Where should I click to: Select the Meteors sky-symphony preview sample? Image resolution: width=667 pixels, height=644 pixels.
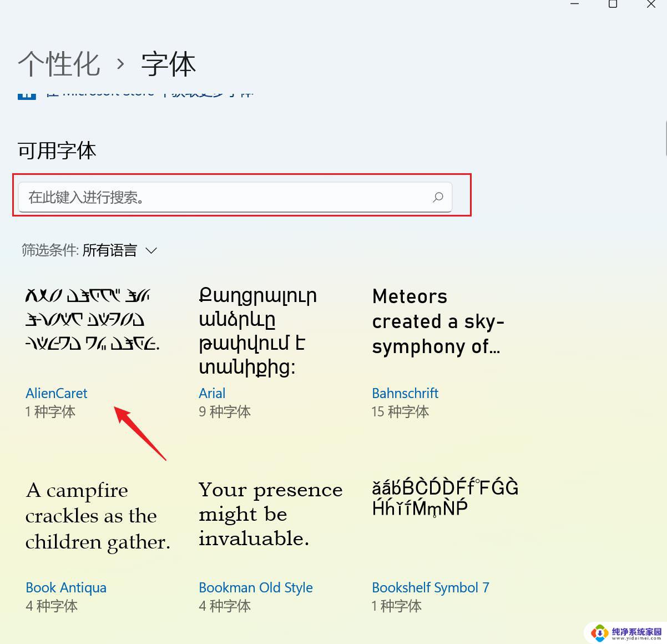pos(438,321)
